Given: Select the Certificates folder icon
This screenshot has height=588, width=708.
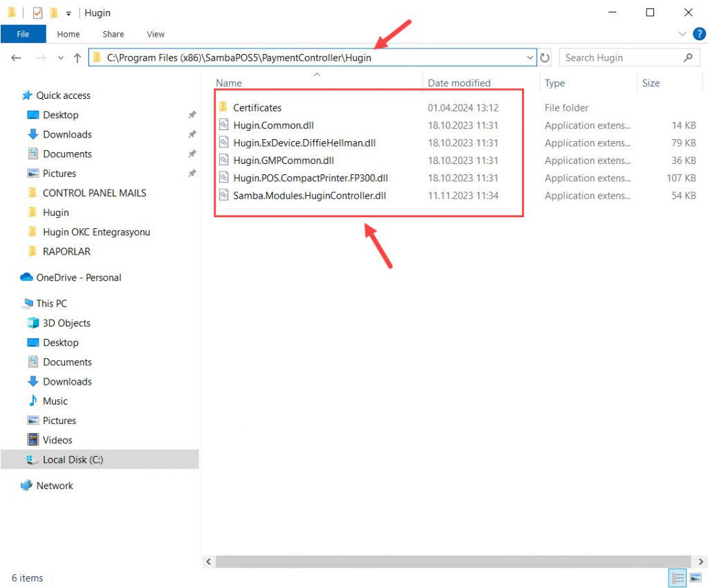Looking at the screenshot, I should [223, 108].
